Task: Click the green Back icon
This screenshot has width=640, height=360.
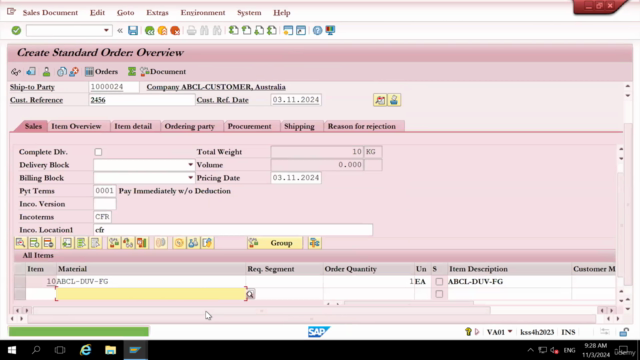Action: 149,31
